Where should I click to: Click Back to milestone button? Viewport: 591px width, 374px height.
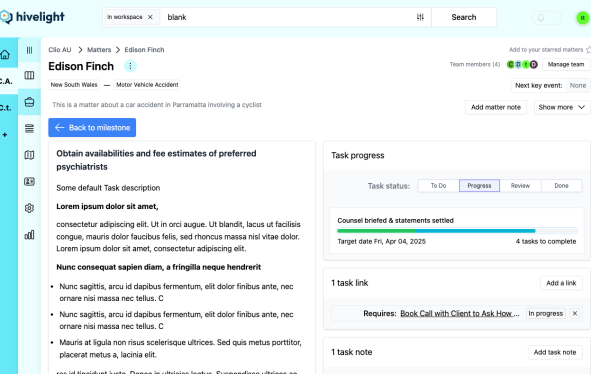[92, 128]
